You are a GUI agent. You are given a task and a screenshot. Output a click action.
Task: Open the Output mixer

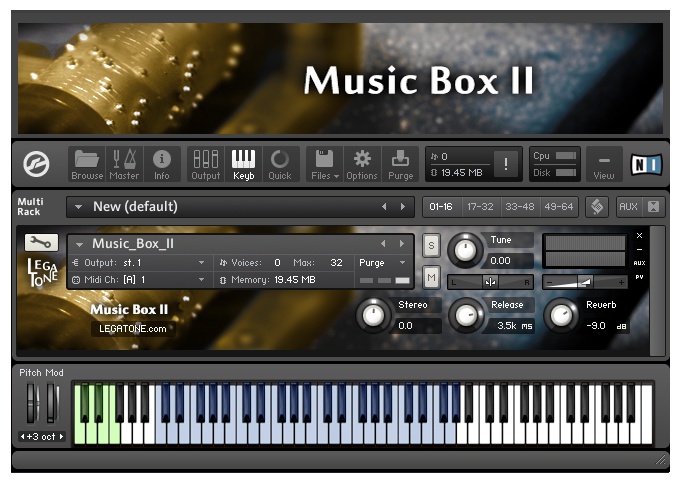pos(206,164)
